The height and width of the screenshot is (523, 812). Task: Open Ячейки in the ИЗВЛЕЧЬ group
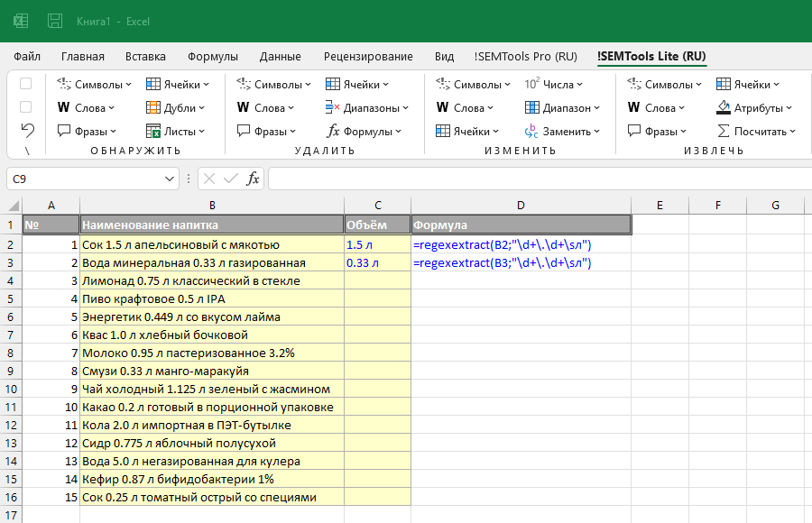pyautogui.click(x=748, y=85)
